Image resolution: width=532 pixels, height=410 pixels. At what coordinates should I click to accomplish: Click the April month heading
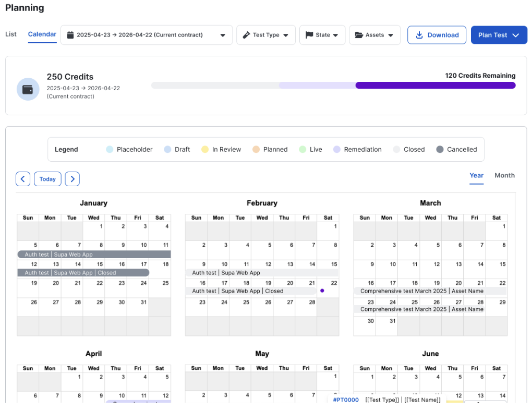point(94,354)
